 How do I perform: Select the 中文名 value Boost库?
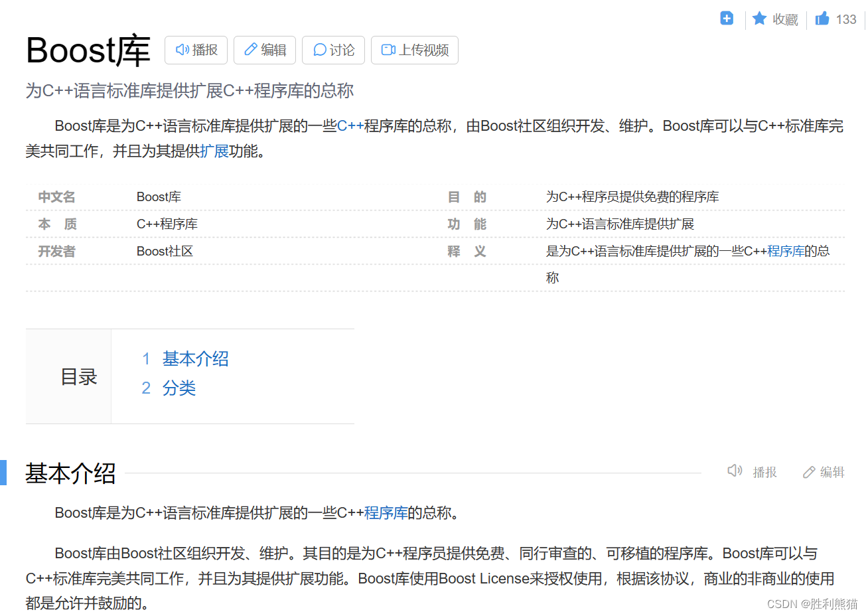[x=159, y=197]
